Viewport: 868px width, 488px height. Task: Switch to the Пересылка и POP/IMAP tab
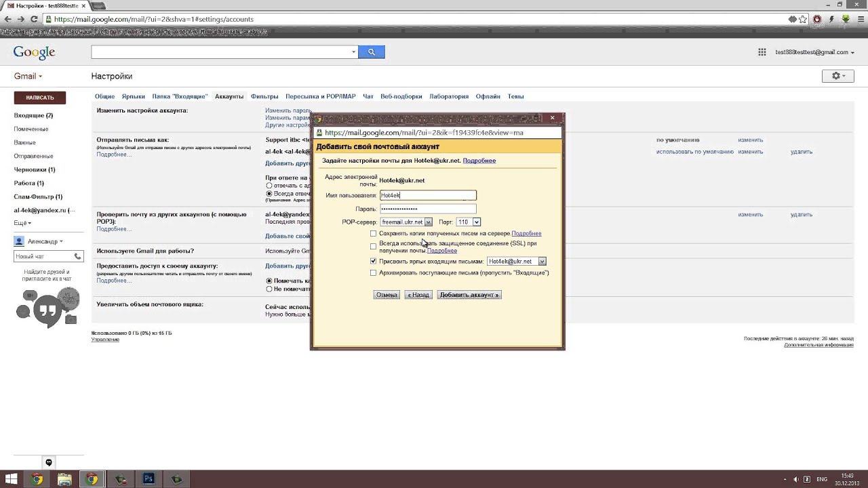321,96
